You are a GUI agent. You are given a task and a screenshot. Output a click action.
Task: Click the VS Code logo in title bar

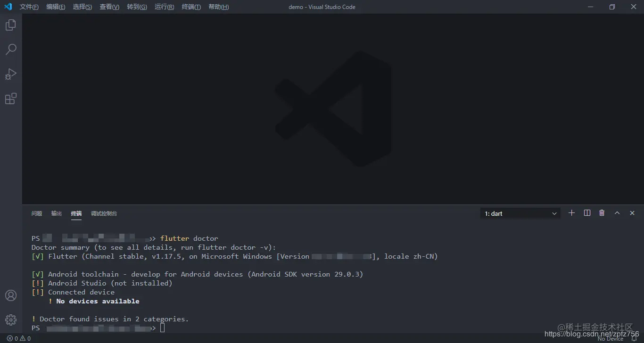click(8, 7)
